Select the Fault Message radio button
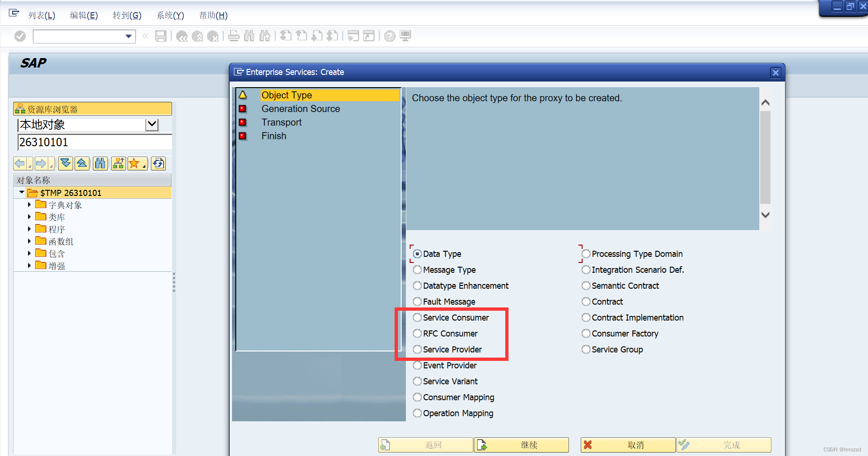The image size is (868, 456). pos(417,302)
